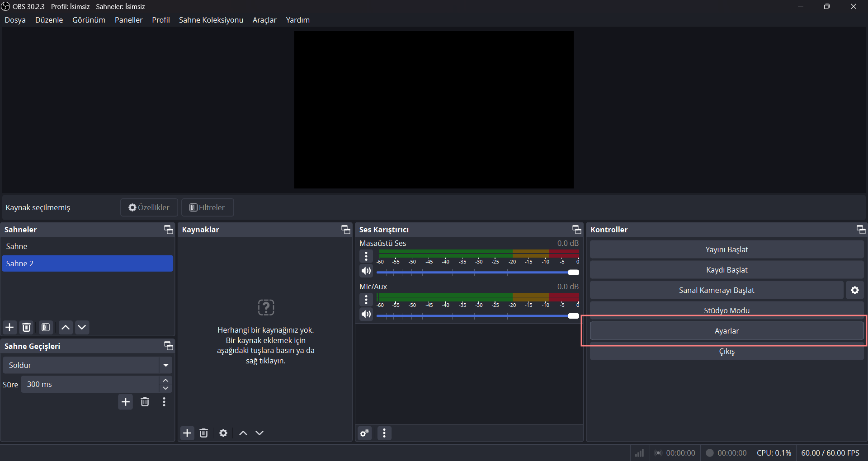The width and height of the screenshot is (868, 461).
Task: Undock the Kontroller panel
Action: [861, 230]
